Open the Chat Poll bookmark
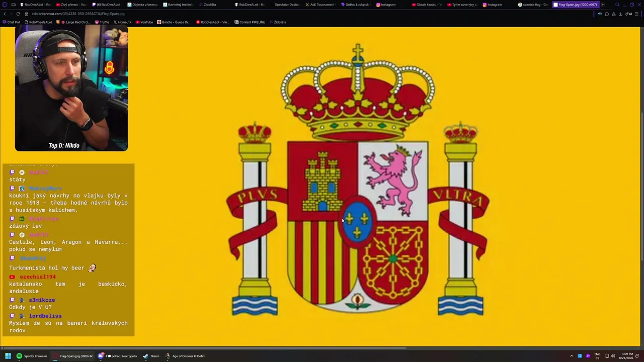The image size is (644, 362). [x=12, y=22]
